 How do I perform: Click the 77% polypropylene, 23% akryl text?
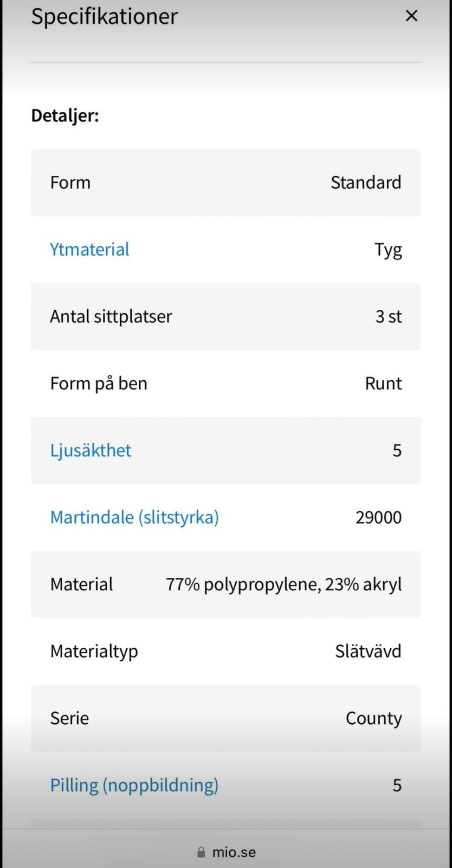(283, 584)
